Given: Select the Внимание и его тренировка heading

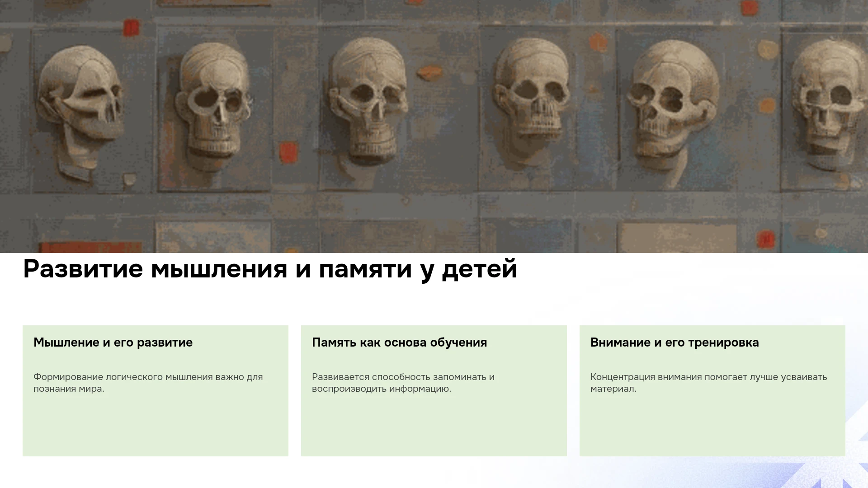Looking at the screenshot, I should tap(675, 343).
